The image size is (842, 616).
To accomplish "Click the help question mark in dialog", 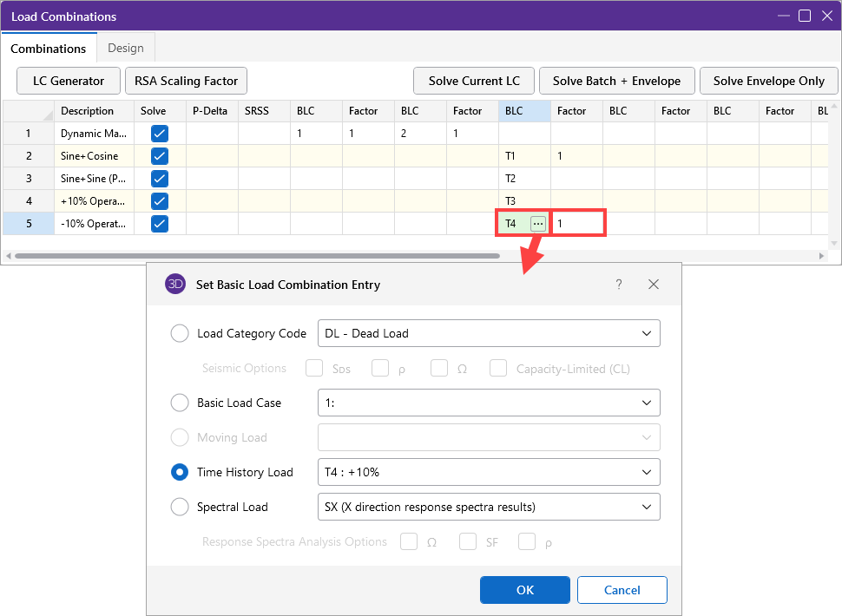I will coord(619,285).
